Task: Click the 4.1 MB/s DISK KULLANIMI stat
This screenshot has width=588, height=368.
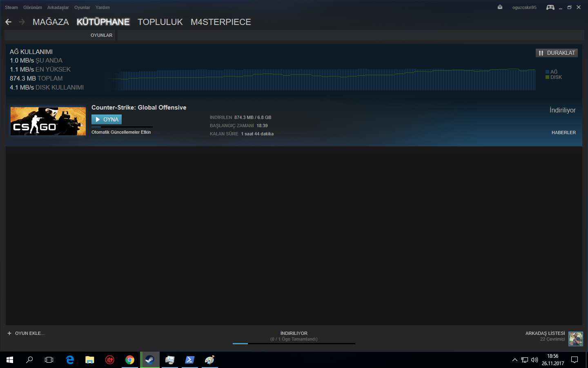Action: 47,88
